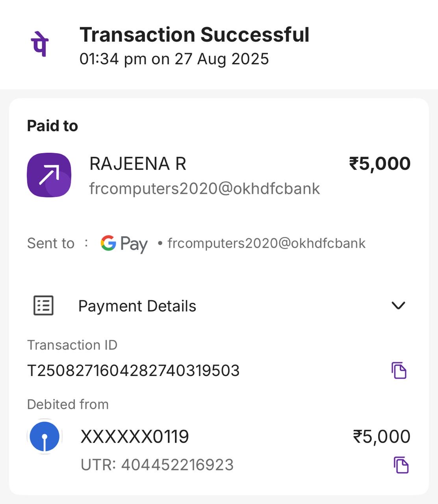The height and width of the screenshot is (504, 438).
Task: Collapse the Payment Details chevron
Action: (x=398, y=306)
